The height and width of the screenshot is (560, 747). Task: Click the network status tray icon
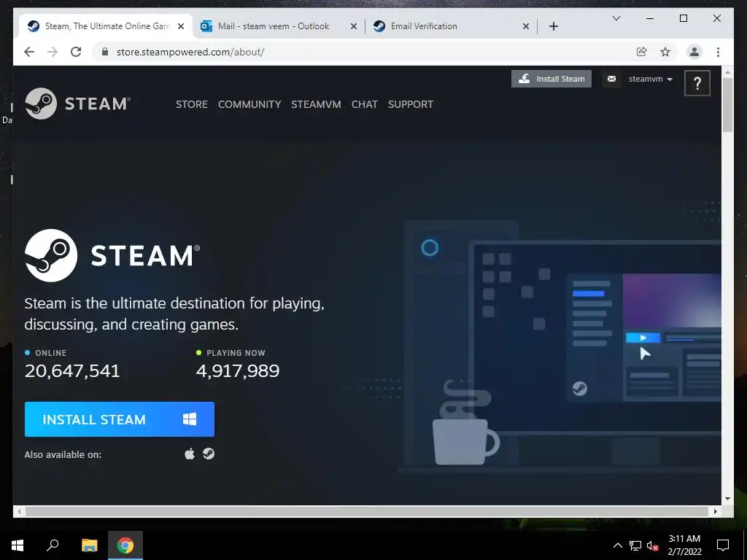click(635, 545)
